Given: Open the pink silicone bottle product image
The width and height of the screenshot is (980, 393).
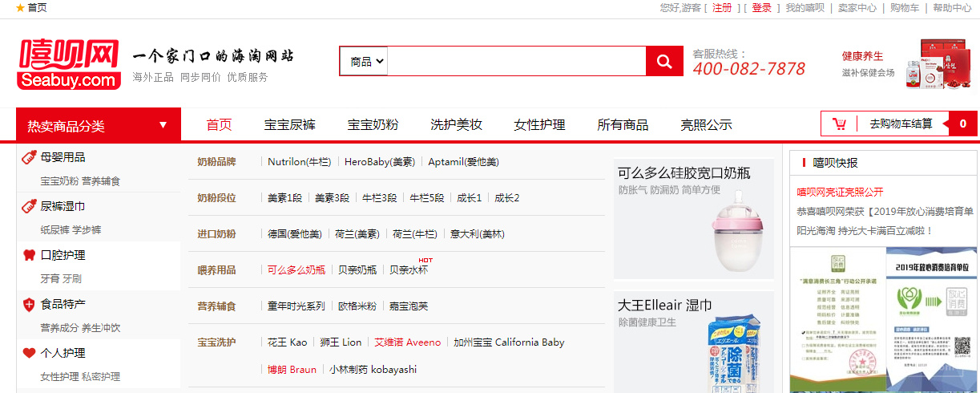Looking at the screenshot, I should point(694,218).
